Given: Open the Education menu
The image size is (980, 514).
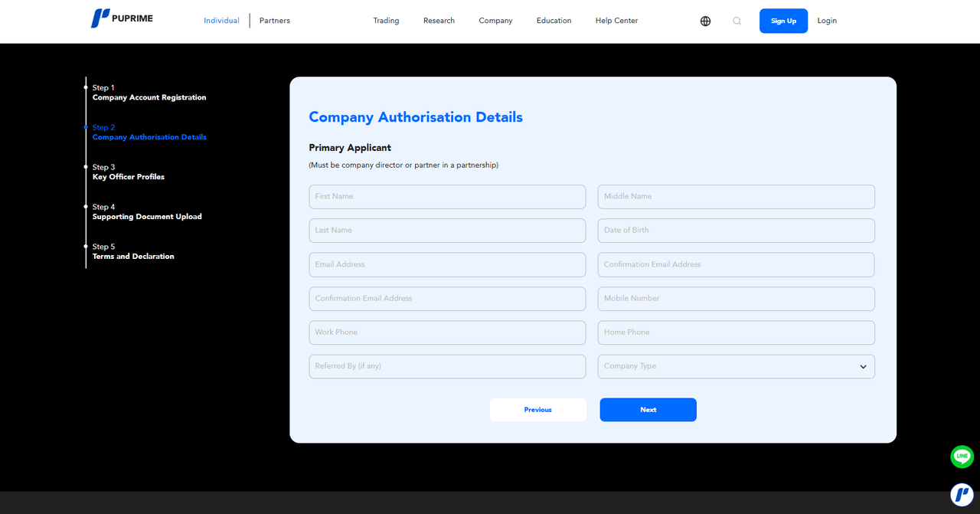Looking at the screenshot, I should (x=554, y=21).
